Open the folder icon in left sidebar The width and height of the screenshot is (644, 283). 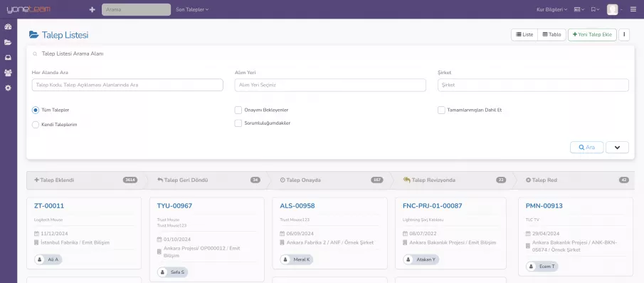pos(8,42)
